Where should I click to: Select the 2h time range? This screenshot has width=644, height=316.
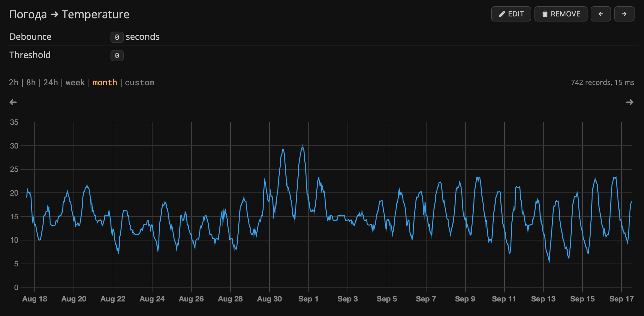pos(14,82)
